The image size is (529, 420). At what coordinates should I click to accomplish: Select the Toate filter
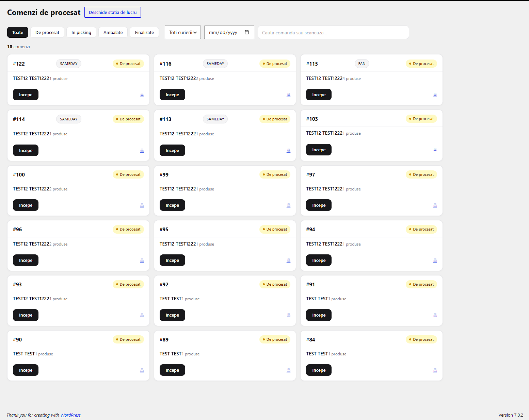(x=18, y=32)
